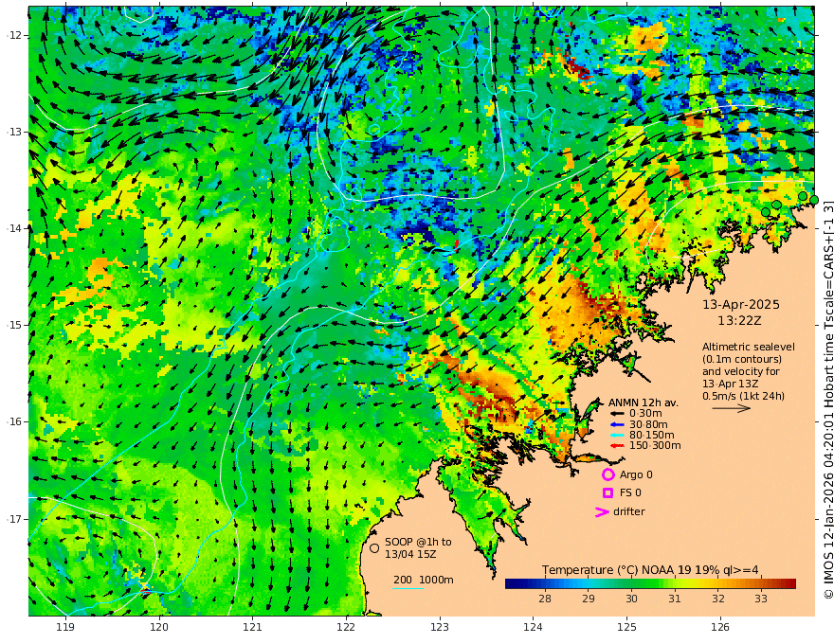
Task: Click the 120 longitude axis label
Action: coord(159,628)
